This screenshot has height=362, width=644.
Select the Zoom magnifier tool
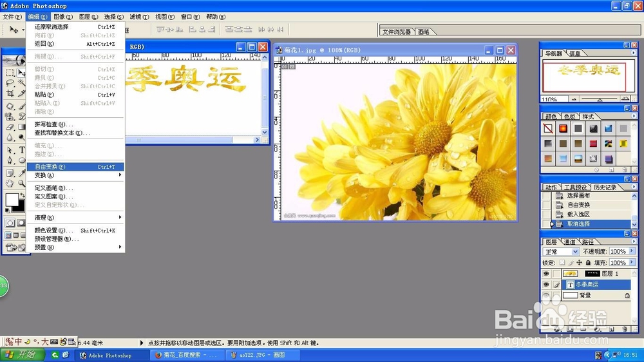point(21,184)
